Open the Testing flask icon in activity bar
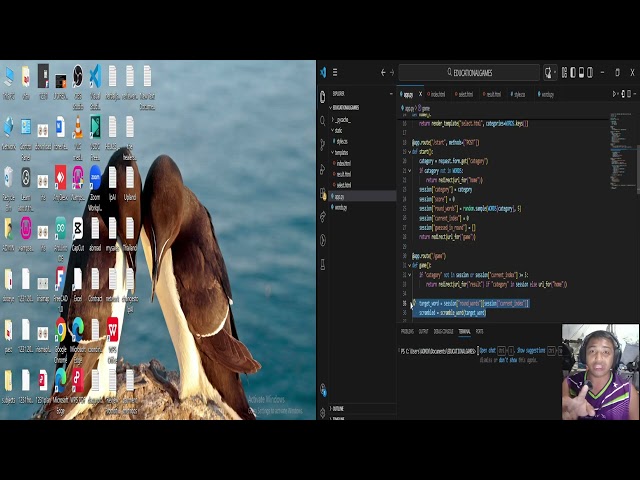This screenshot has width=640, height=480. 323,264
